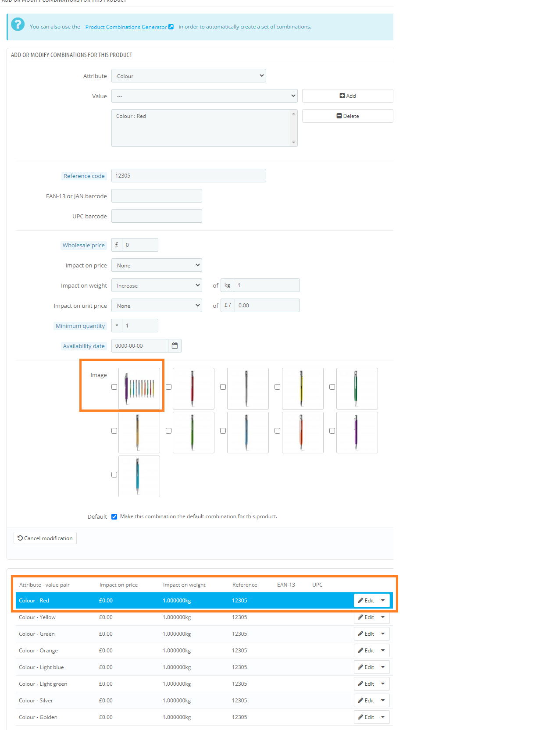Edit the Colour - Silver combination
The image size is (560, 730).
(x=366, y=701)
